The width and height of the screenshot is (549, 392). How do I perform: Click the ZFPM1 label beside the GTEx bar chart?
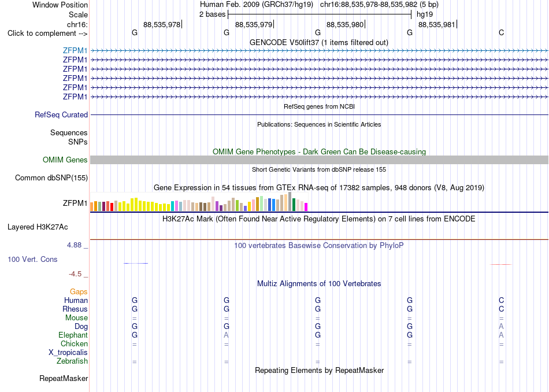[x=75, y=203]
